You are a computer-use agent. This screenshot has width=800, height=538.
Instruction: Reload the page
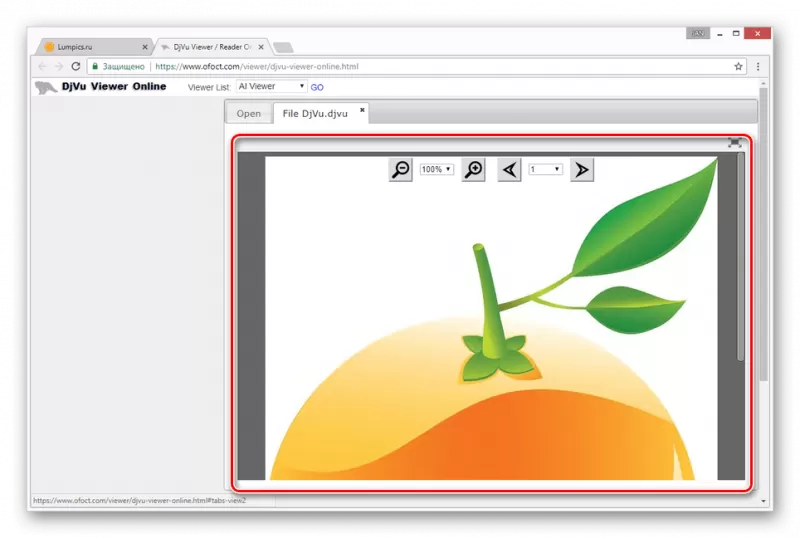click(x=76, y=66)
